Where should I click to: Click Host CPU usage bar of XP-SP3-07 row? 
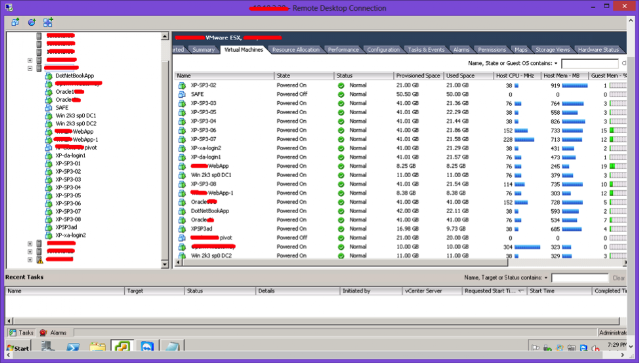point(524,140)
